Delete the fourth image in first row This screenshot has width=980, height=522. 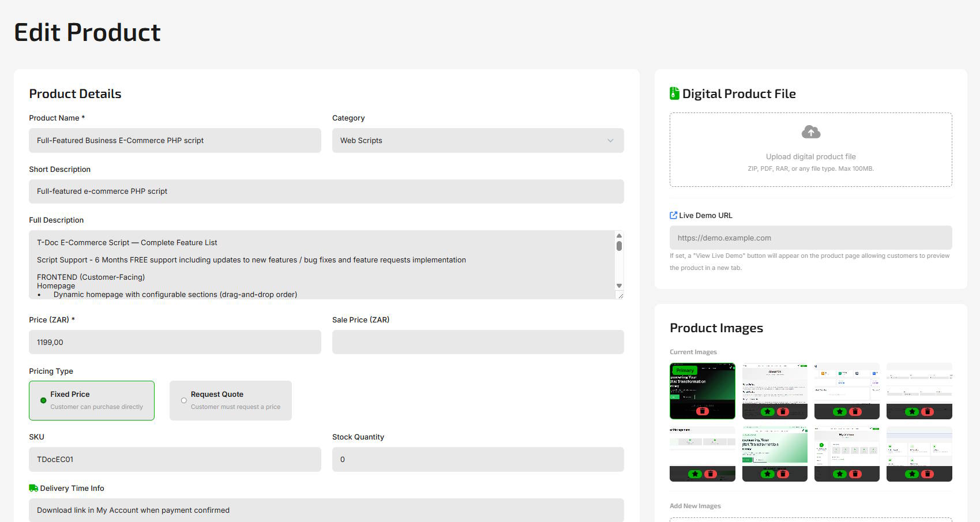(x=928, y=412)
